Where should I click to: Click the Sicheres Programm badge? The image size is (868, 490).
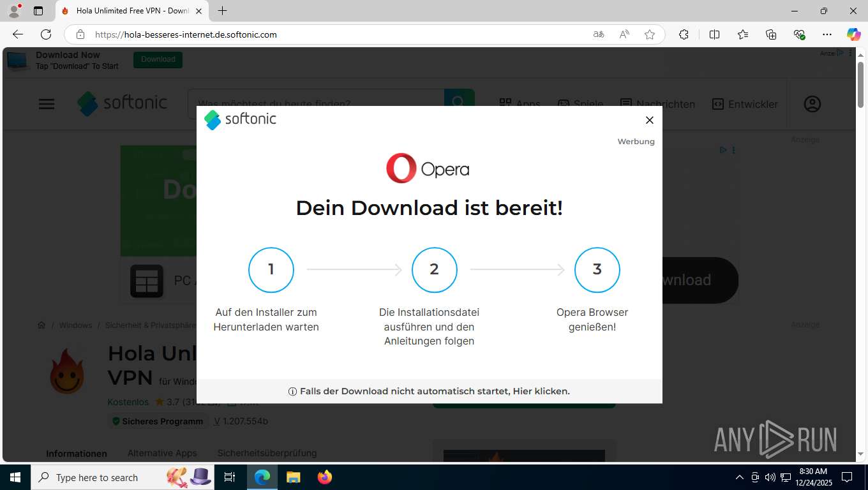158,421
